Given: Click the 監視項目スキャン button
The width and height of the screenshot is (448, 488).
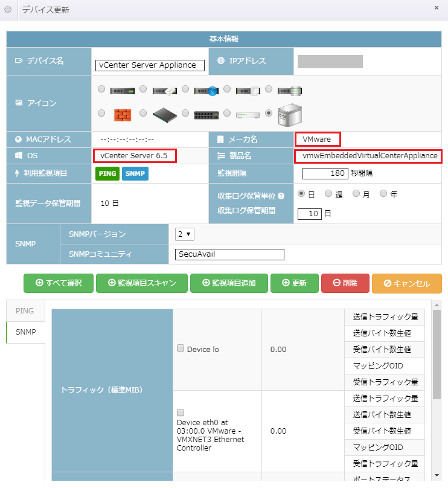Looking at the screenshot, I should point(142,283).
